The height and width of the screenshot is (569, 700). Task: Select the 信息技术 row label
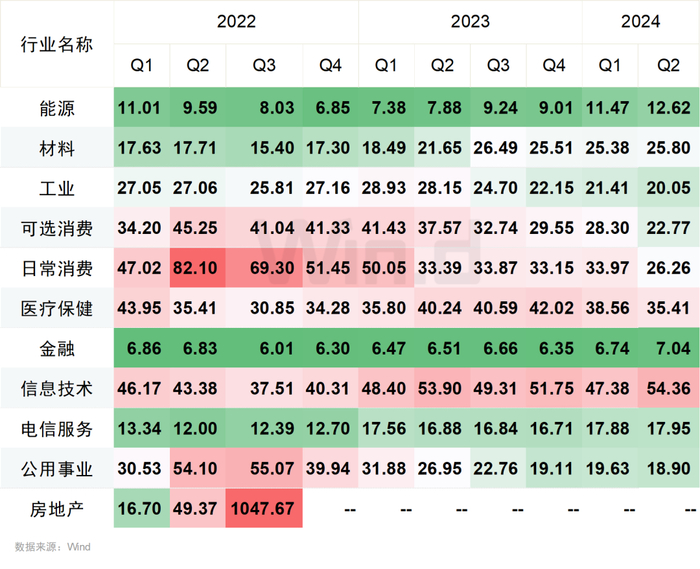(x=57, y=389)
